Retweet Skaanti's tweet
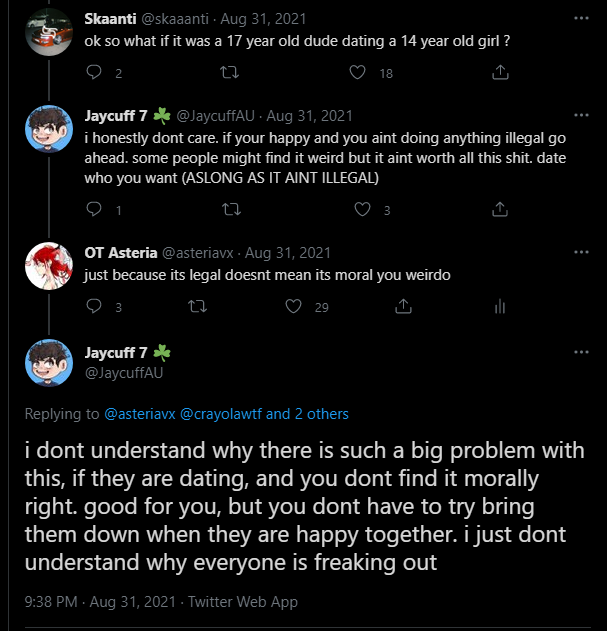Viewport: 607px width, 631px height. coord(229,72)
